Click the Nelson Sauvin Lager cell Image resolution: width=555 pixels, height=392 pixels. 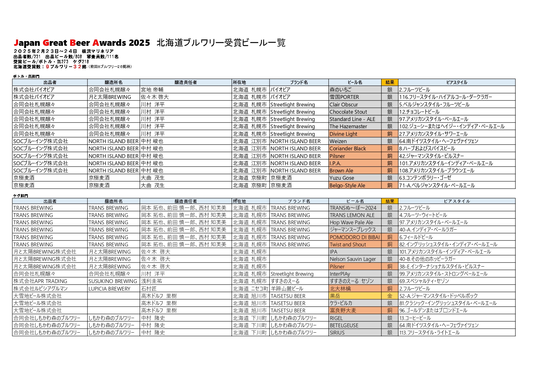pyautogui.click(x=355, y=259)
